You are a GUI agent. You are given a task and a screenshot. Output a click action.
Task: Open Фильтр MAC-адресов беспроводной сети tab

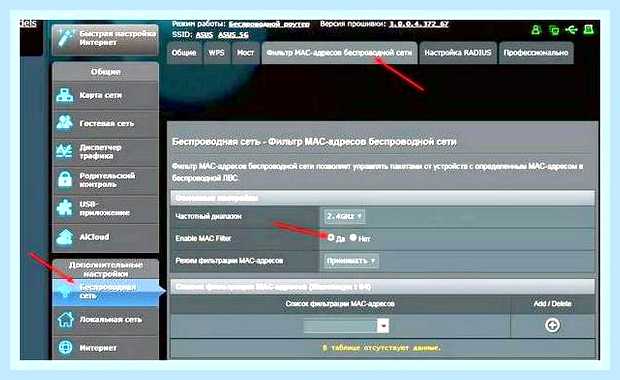(339, 53)
